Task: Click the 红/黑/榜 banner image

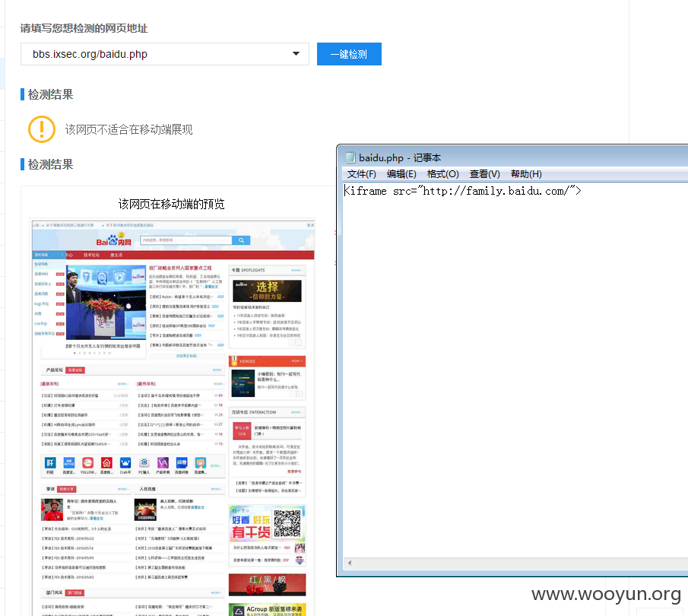Action: 267,584
